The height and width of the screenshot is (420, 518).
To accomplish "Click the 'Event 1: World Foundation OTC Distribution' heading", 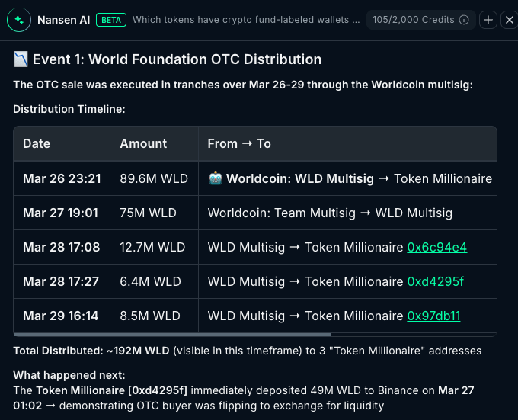I will (x=177, y=59).
